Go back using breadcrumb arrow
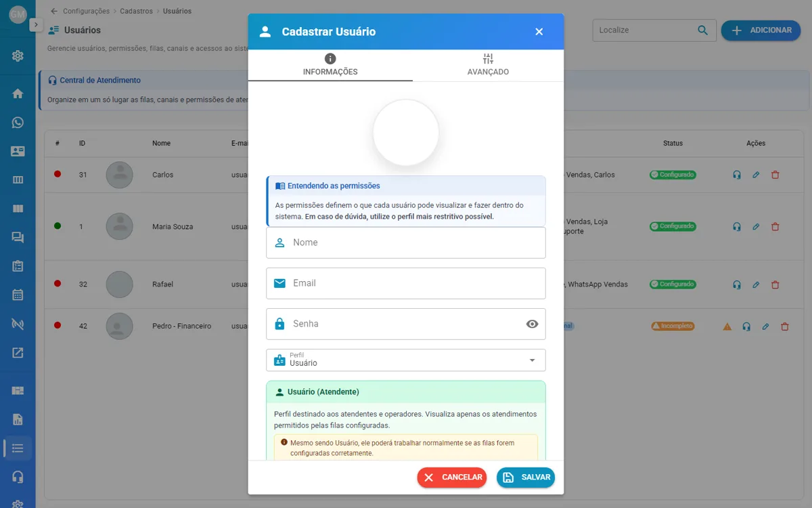This screenshot has height=508, width=812. [x=54, y=11]
